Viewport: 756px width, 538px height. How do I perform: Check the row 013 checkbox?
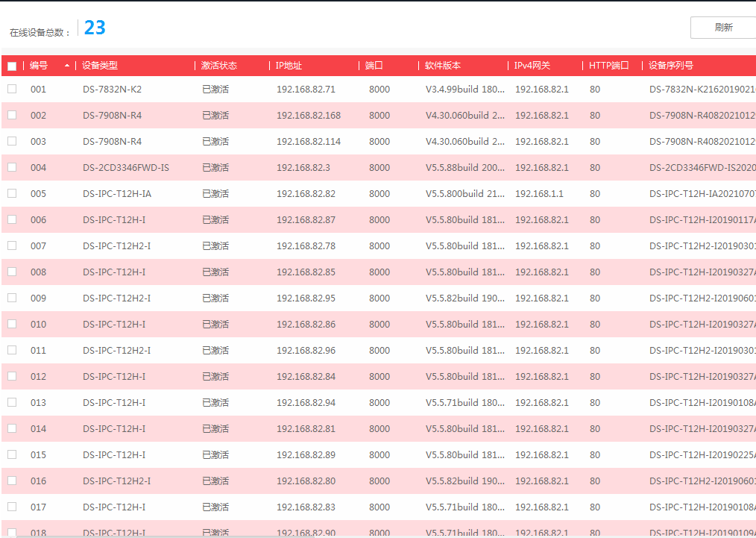pos(12,402)
